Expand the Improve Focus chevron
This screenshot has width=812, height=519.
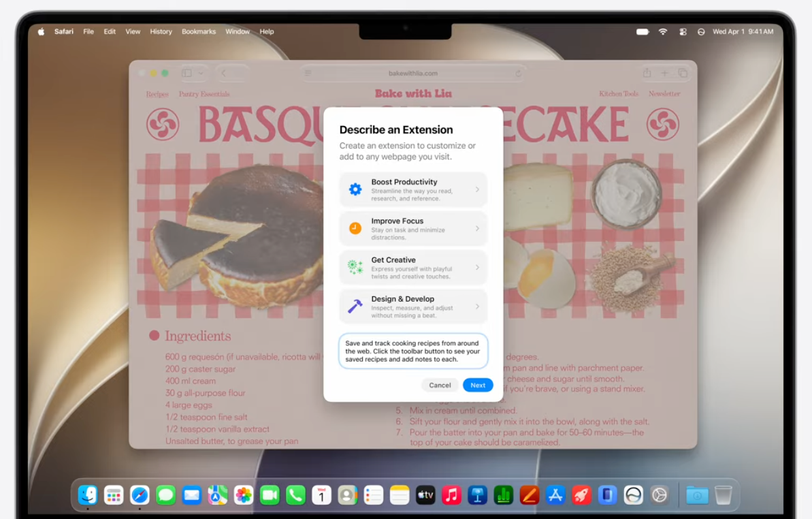(477, 228)
